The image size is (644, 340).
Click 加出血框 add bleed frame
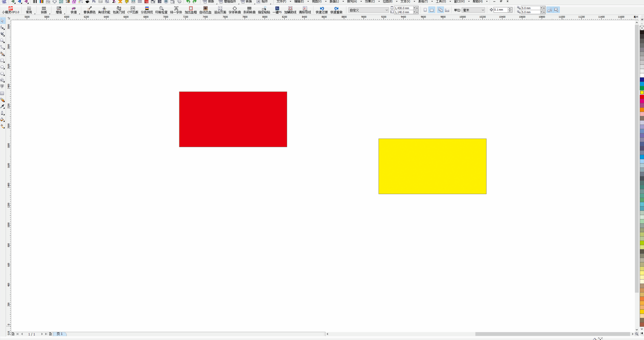point(191,10)
